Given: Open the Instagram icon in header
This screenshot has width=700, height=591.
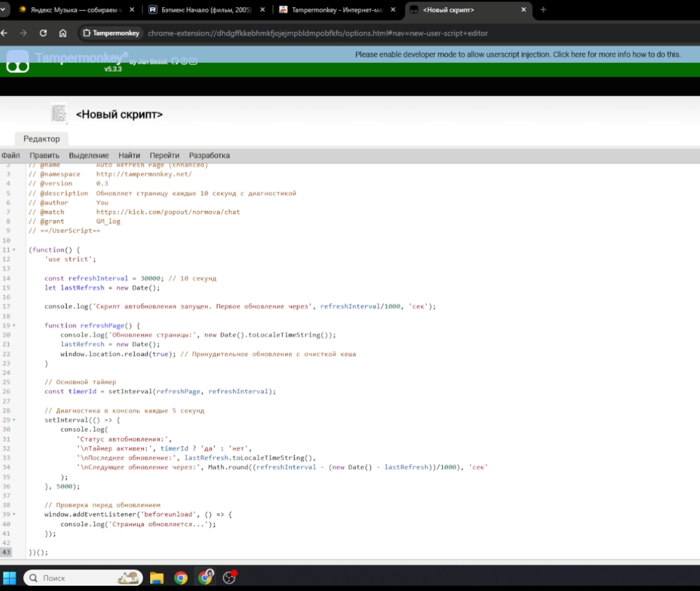Looking at the screenshot, I should click(x=193, y=61).
